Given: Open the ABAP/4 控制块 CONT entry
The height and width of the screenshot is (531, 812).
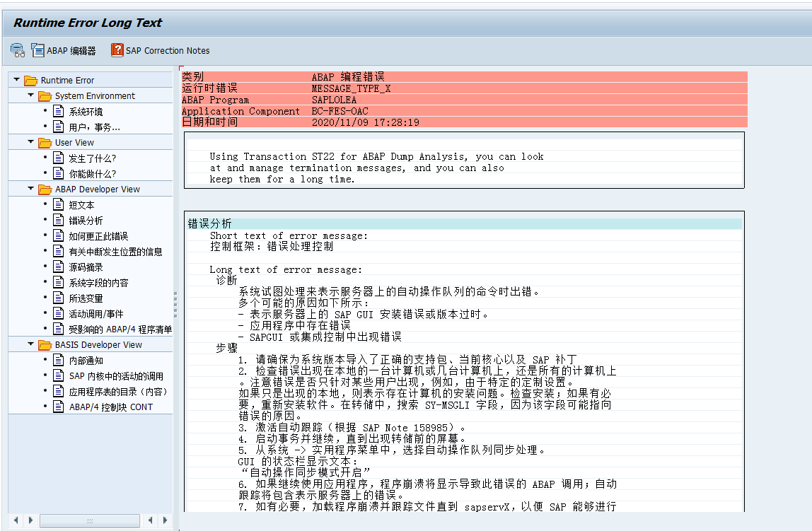Looking at the screenshot, I should point(111,407).
